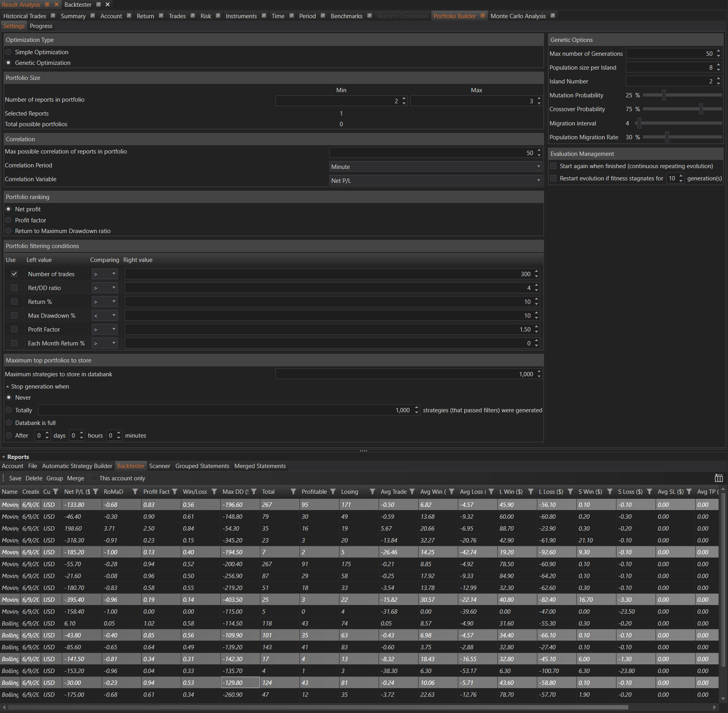This screenshot has height=713, width=728.
Task: Open the Correlation Period dropdown
Action: pos(435,167)
